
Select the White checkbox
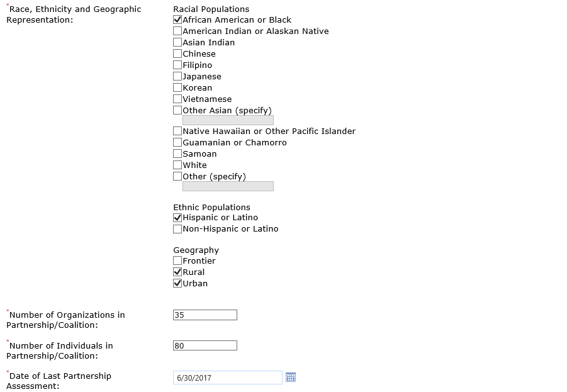(x=177, y=165)
